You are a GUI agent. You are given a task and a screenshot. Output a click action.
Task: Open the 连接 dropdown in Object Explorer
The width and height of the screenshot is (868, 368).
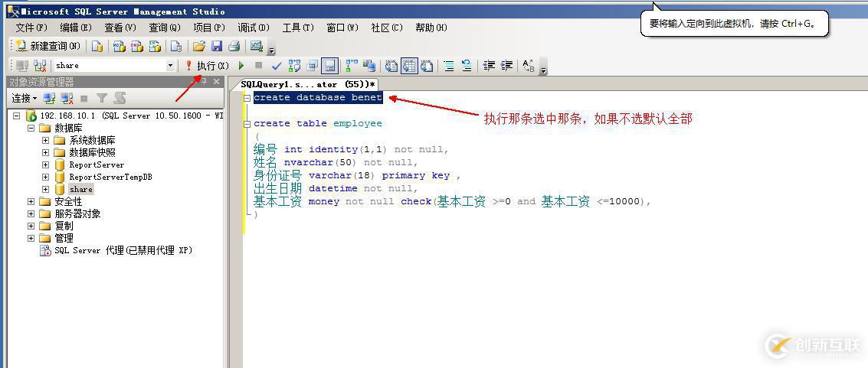tap(25, 98)
